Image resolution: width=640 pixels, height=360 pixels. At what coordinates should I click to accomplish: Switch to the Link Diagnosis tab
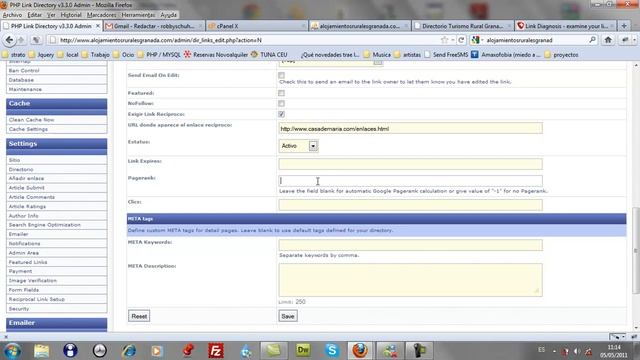tap(566, 26)
